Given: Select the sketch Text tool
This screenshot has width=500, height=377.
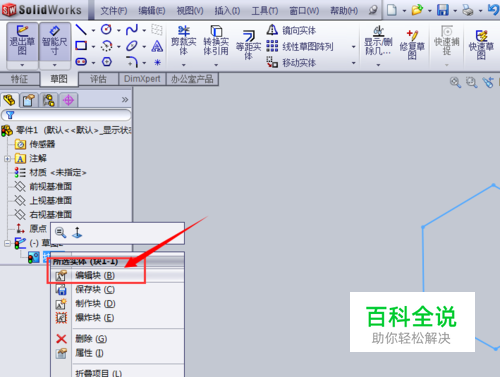Looking at the screenshot, I should click(x=157, y=46).
